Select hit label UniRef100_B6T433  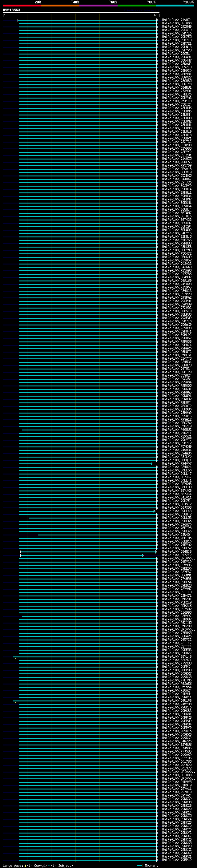pyautogui.click(x=176, y=220)
